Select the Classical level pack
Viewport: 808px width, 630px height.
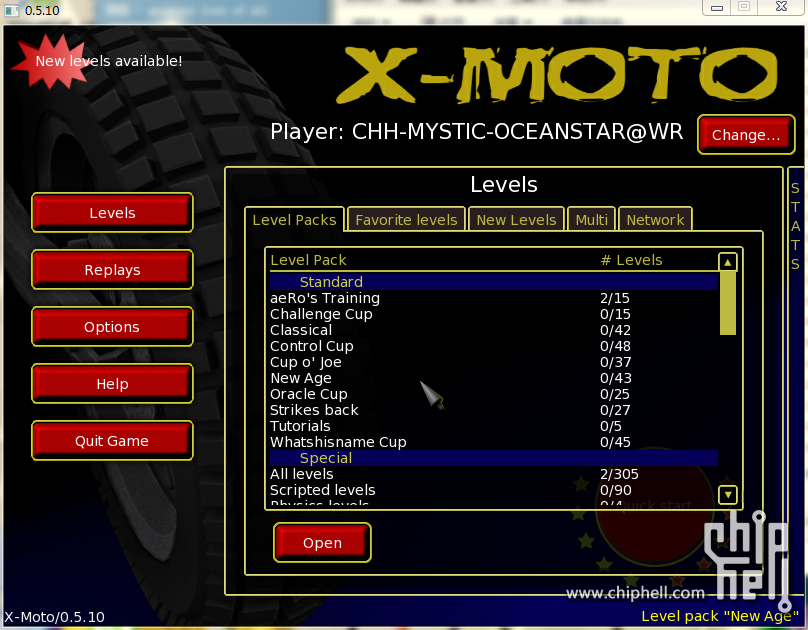click(x=494, y=330)
